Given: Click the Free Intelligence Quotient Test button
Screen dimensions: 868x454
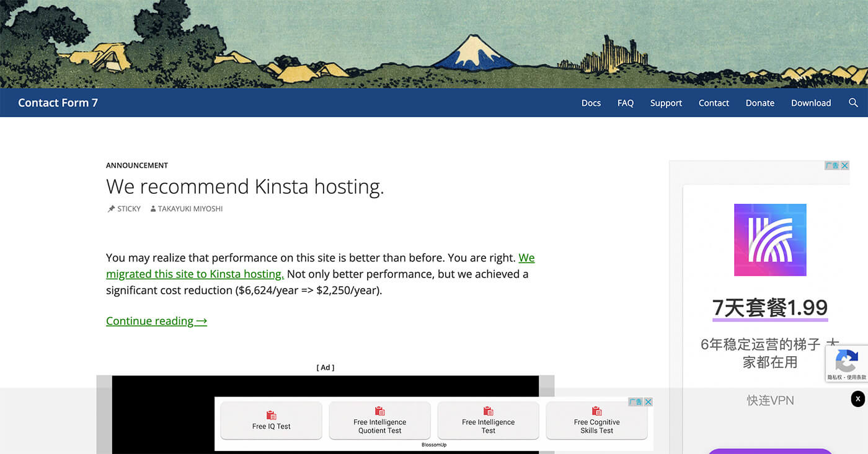Looking at the screenshot, I should click(380, 421).
